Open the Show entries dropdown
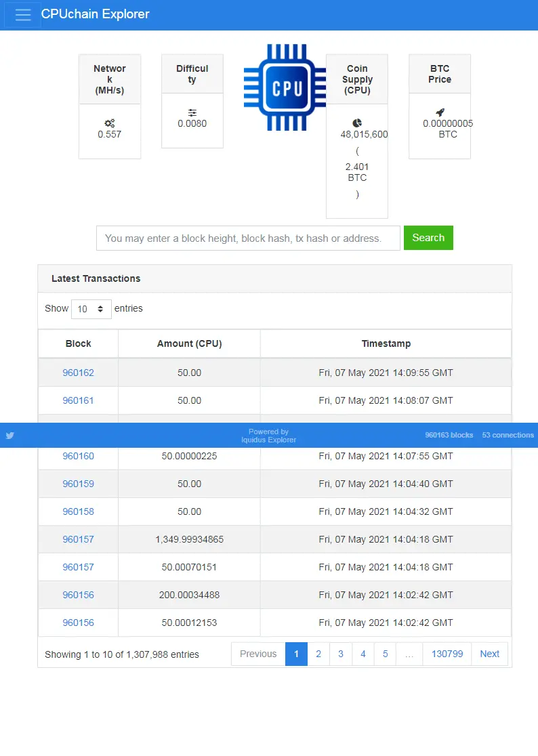538x756 pixels. [x=91, y=309]
